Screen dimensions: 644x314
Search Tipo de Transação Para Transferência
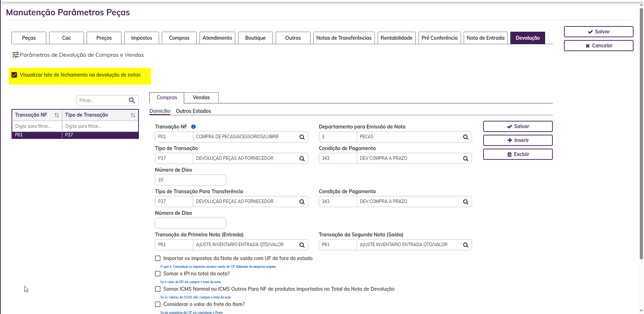coord(302,202)
